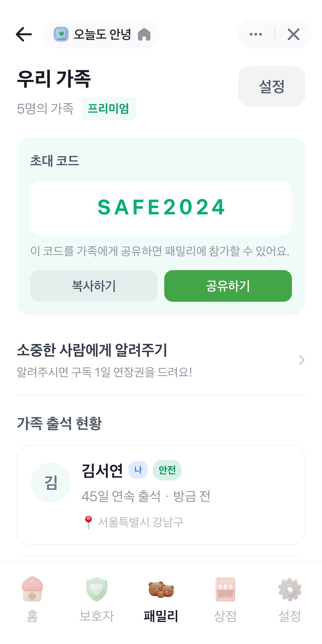Screen dimensions: 322x644
Task: Click 복사하기 to copy the invite code
Action: (x=94, y=286)
